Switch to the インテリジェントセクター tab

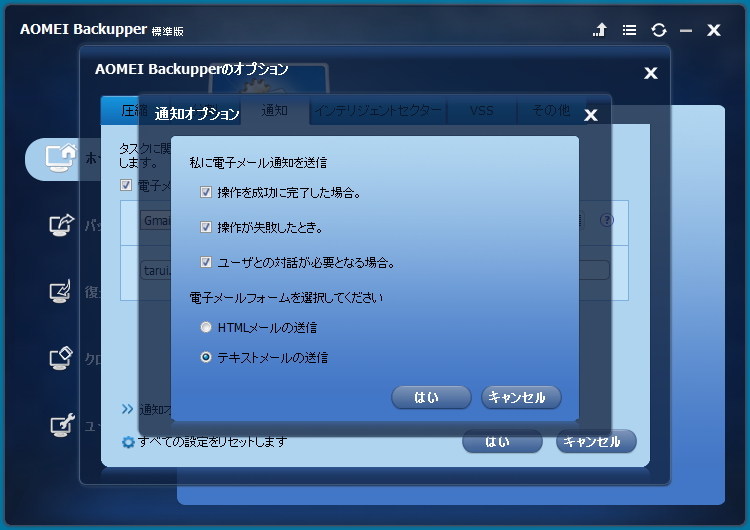[x=378, y=111]
